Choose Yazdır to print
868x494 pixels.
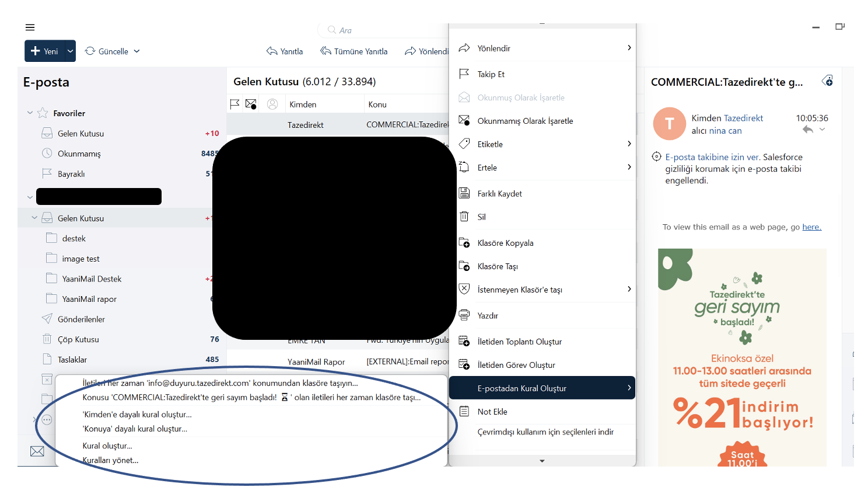click(x=542, y=315)
